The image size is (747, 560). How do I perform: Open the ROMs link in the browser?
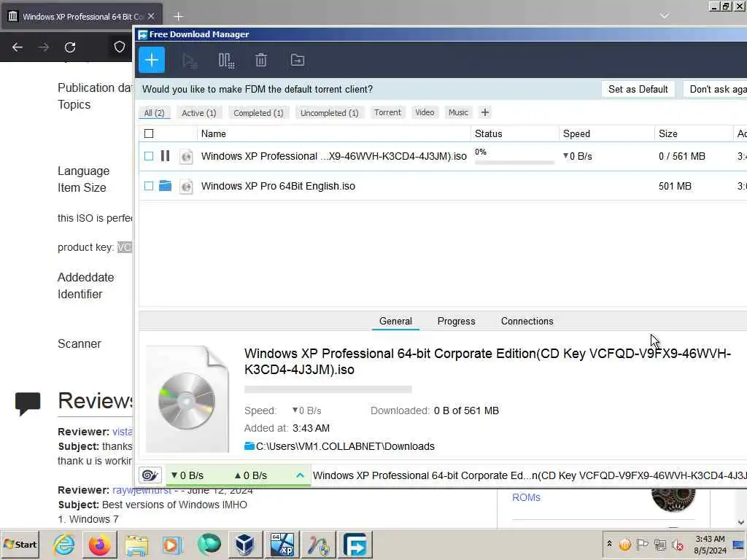[526, 497]
